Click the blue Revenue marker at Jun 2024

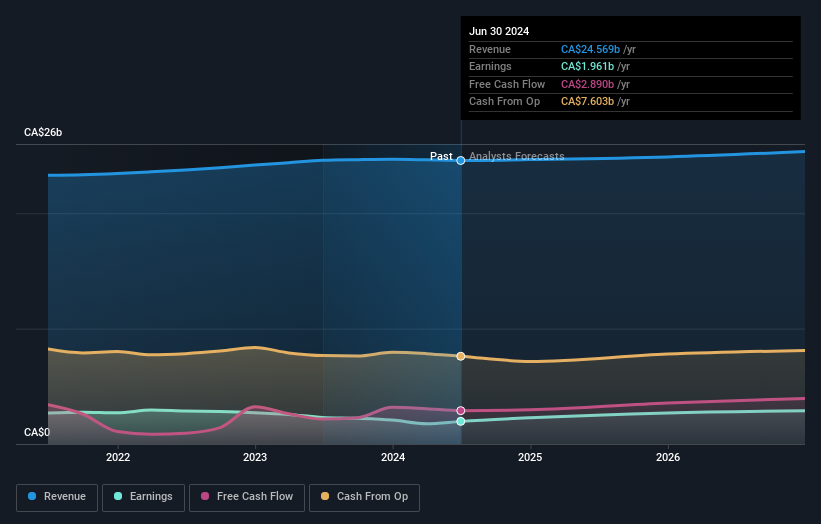[x=461, y=161]
